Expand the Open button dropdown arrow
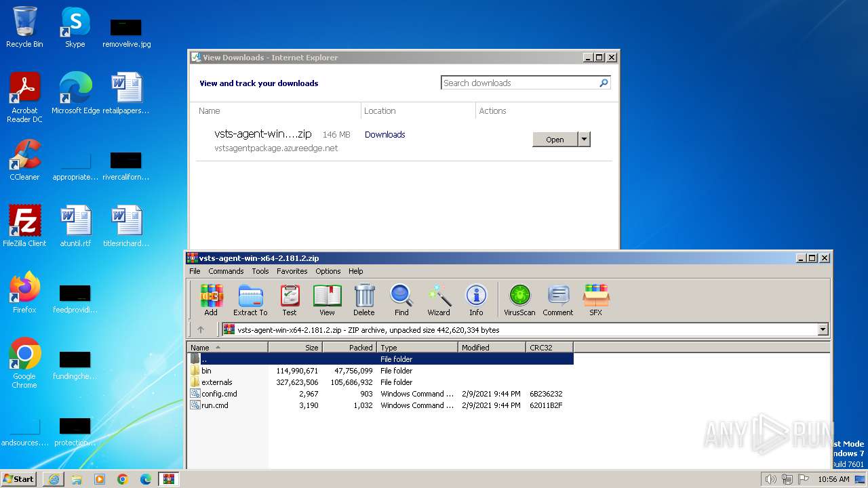The image size is (868, 488). (584, 139)
